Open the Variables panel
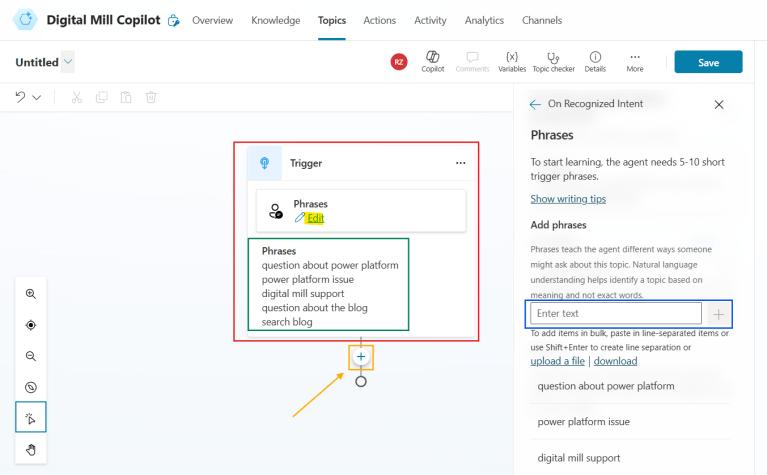The height and width of the screenshot is (475, 767). pyautogui.click(x=512, y=62)
